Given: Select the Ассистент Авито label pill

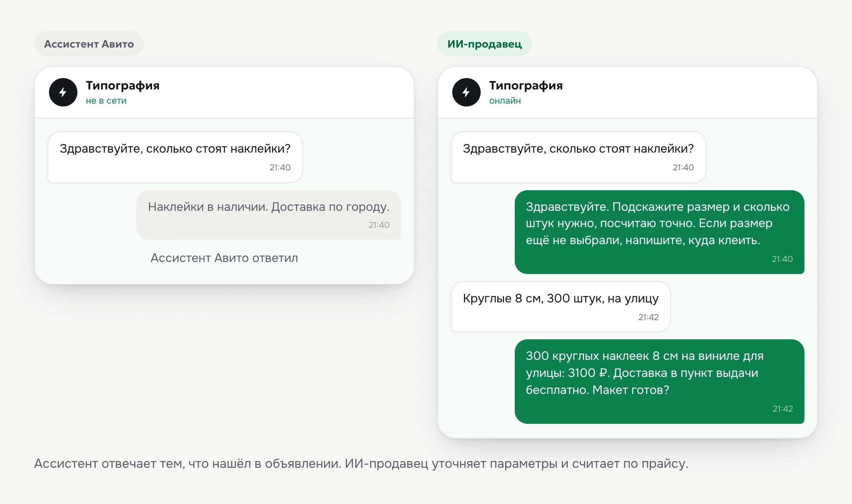Looking at the screenshot, I should pos(89,44).
